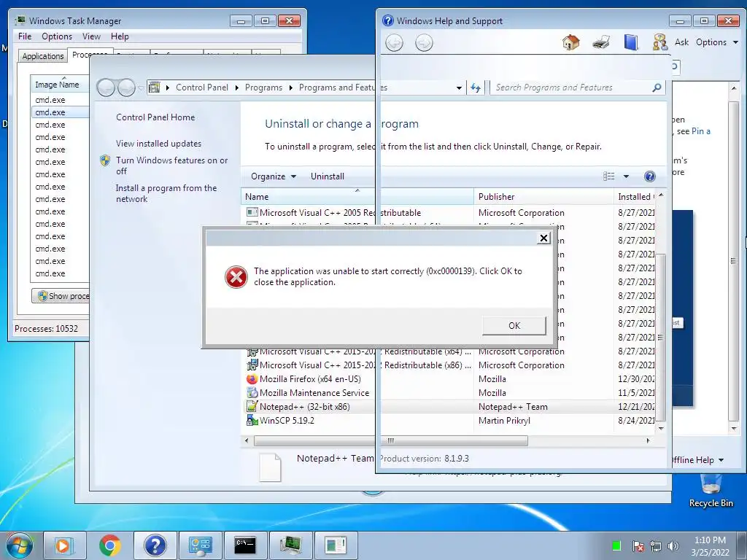The width and height of the screenshot is (747, 560).
Task: Sort by the Publisher column header
Action: click(543, 197)
